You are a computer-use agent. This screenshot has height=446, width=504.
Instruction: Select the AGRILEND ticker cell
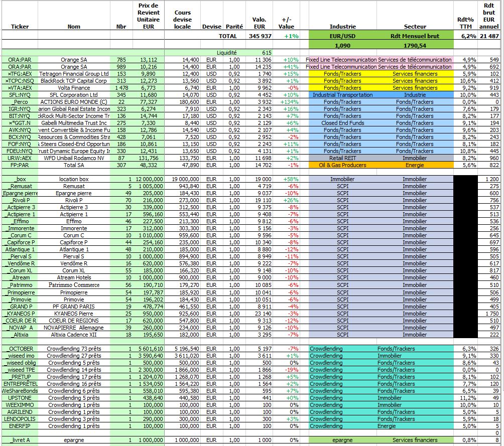coord(20,412)
